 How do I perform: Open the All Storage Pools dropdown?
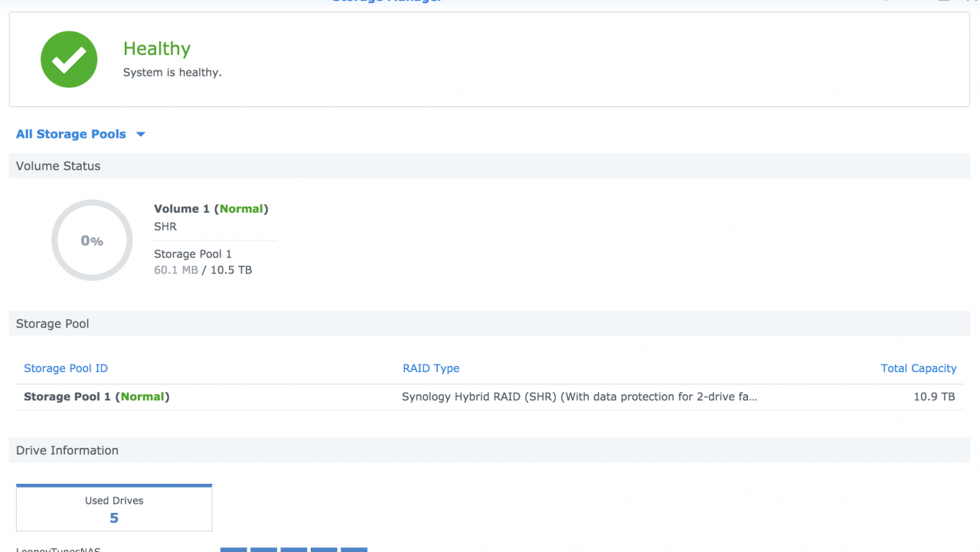tap(70, 134)
